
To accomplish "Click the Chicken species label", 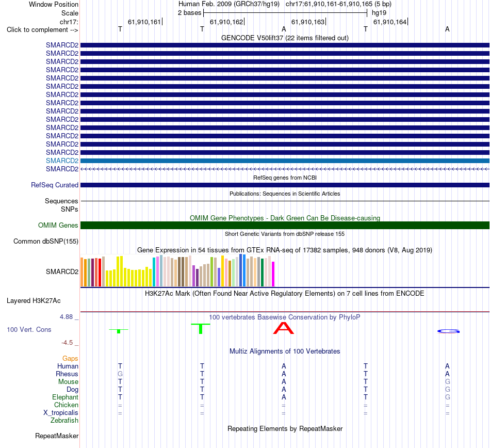I will point(66,405).
